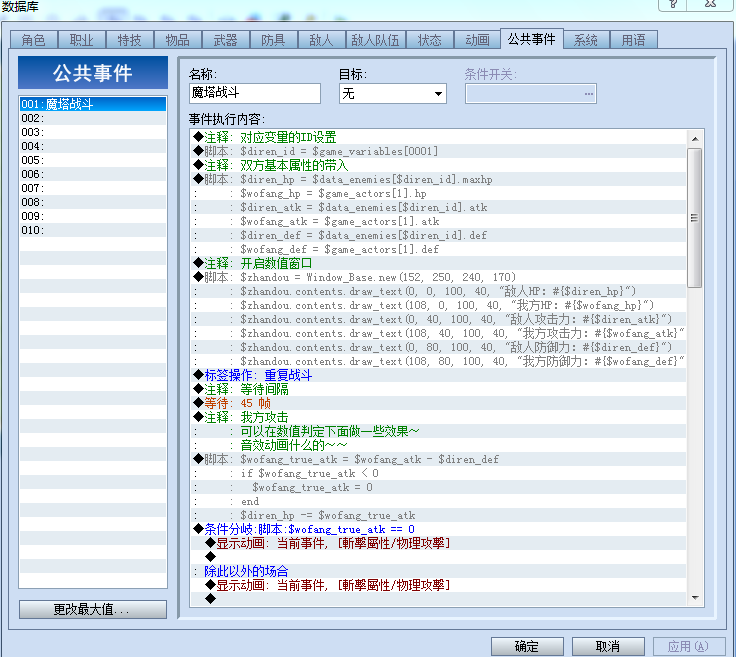This screenshot has width=736, height=657.
Task: Open the 武器 tab
Action: tap(225, 40)
